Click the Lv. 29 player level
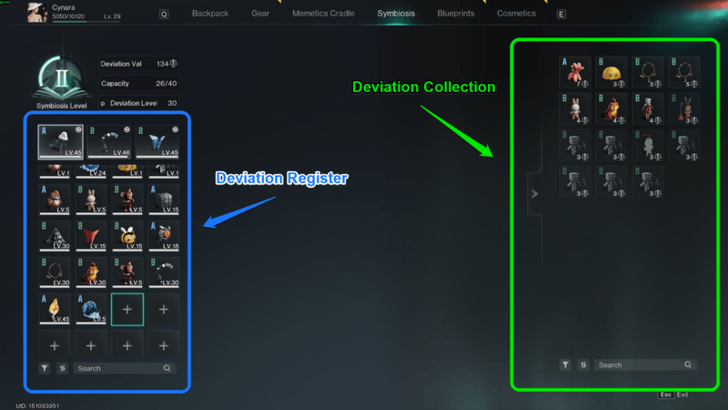The height and width of the screenshot is (410, 728). click(112, 16)
